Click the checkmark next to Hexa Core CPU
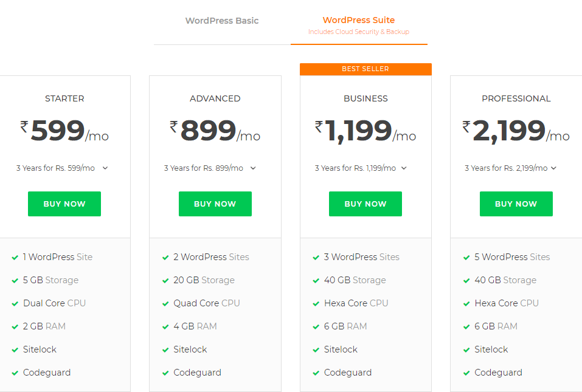582x392 pixels. (316, 303)
